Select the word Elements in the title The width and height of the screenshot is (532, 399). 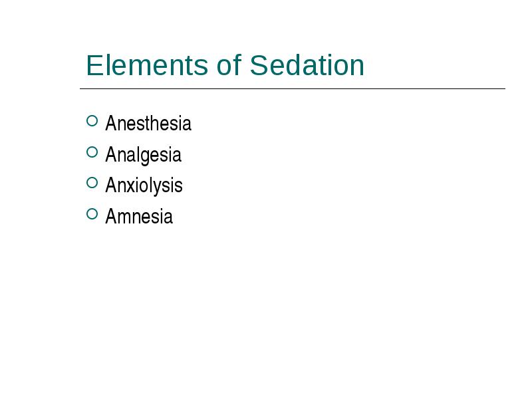(x=147, y=65)
